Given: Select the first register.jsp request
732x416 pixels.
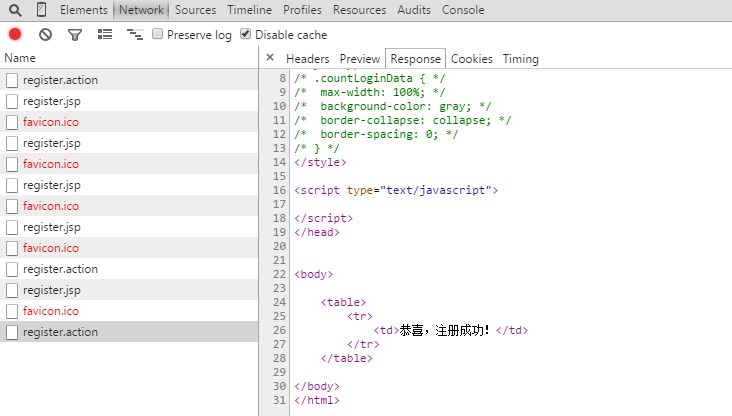Looking at the screenshot, I should (x=129, y=101).
